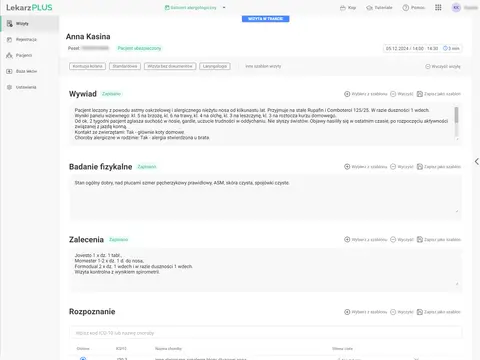Click the Zapisano label next to Zalecenia

[x=119, y=240]
